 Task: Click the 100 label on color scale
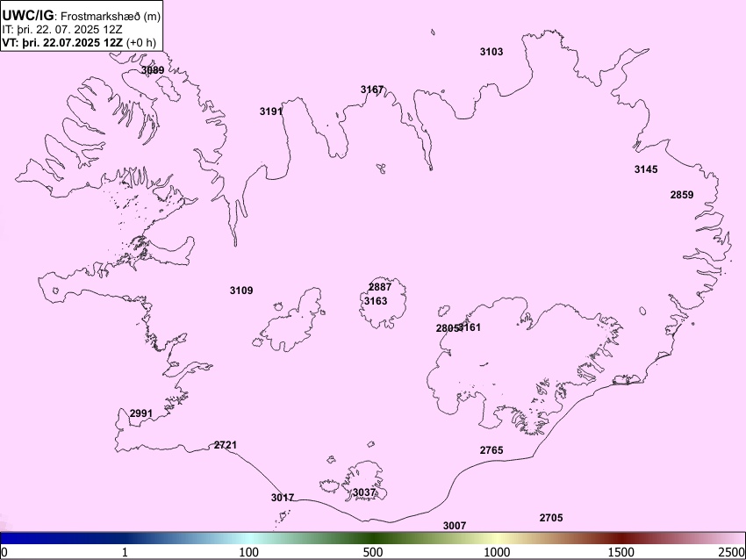pyautogui.click(x=249, y=552)
